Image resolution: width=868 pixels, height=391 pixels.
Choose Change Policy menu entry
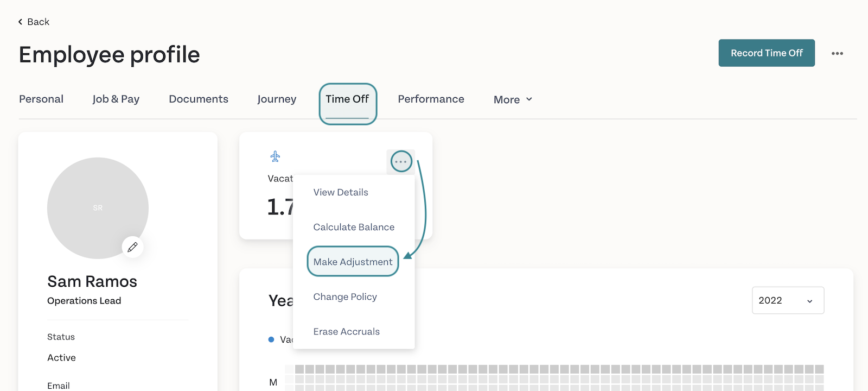(345, 297)
